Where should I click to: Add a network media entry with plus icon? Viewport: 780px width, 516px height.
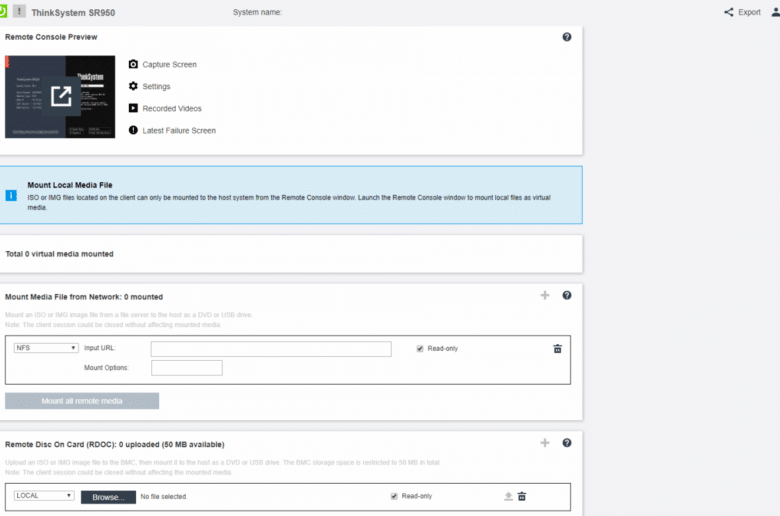point(545,296)
